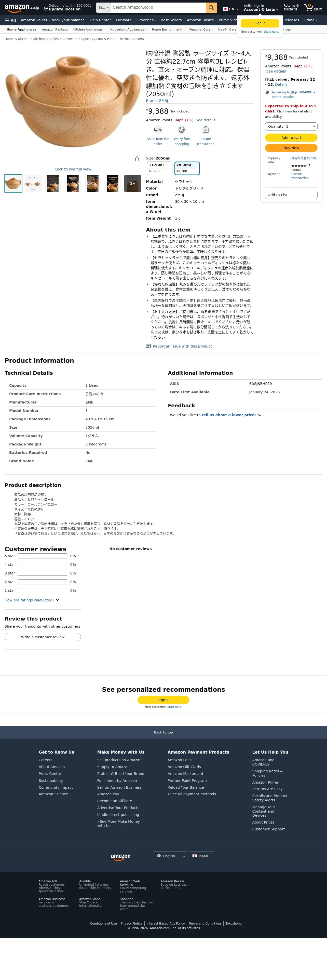Open Amazon Basics in nav bar
327x980 pixels.
pos(200,20)
